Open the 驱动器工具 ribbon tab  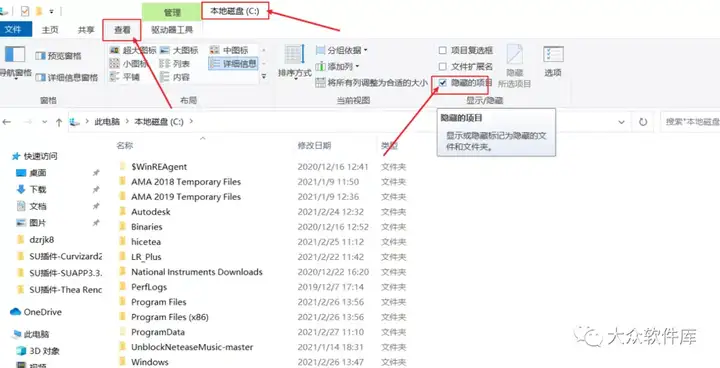172,30
